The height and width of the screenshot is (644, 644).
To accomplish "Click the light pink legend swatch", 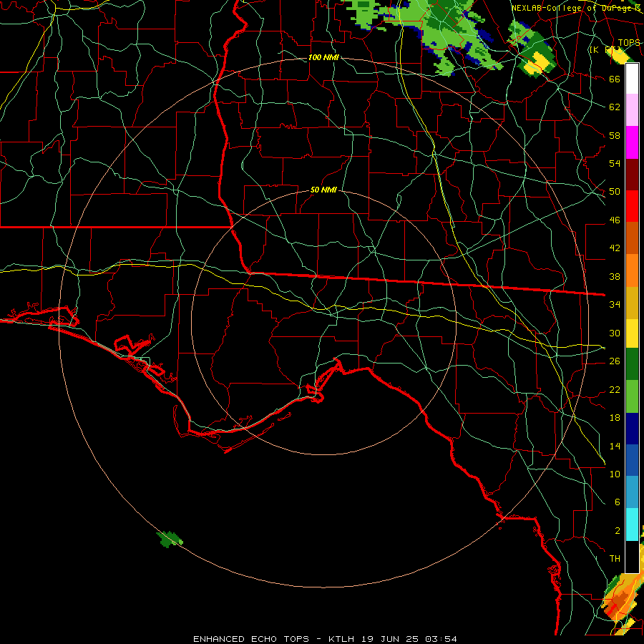I will coord(632,109).
